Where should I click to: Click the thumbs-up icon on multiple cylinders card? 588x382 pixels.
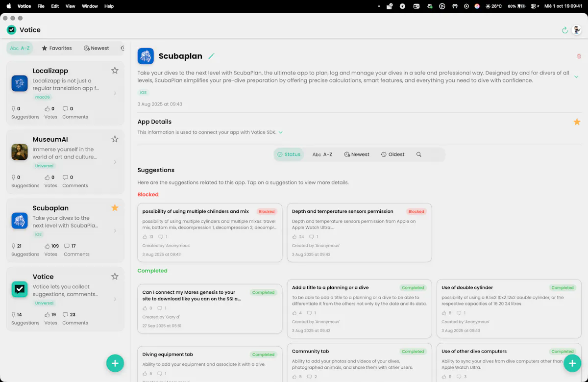click(x=145, y=237)
